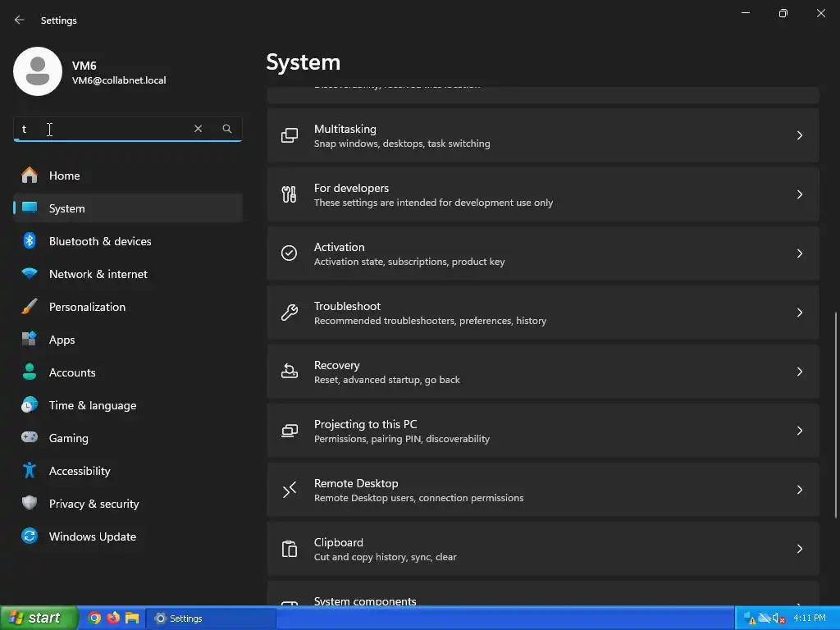Click 'Snap windows, desktops, task switching' text

(x=402, y=144)
